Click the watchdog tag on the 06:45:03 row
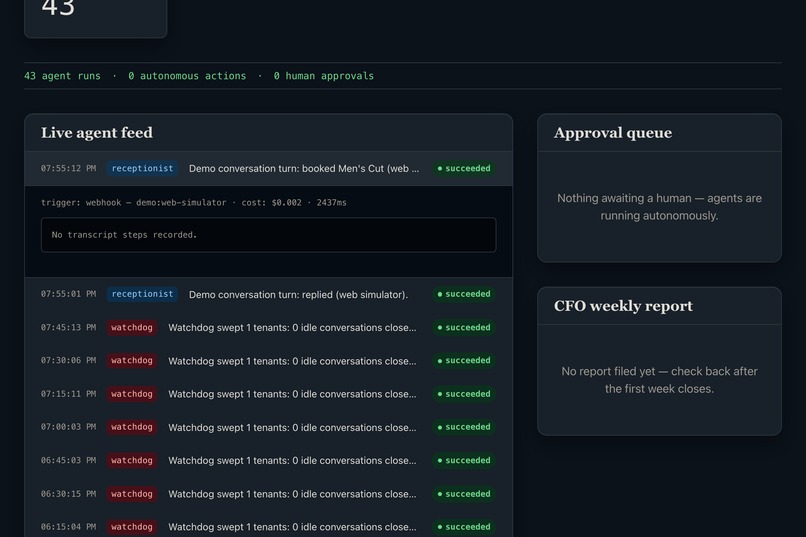The width and height of the screenshot is (806, 537). [132, 460]
